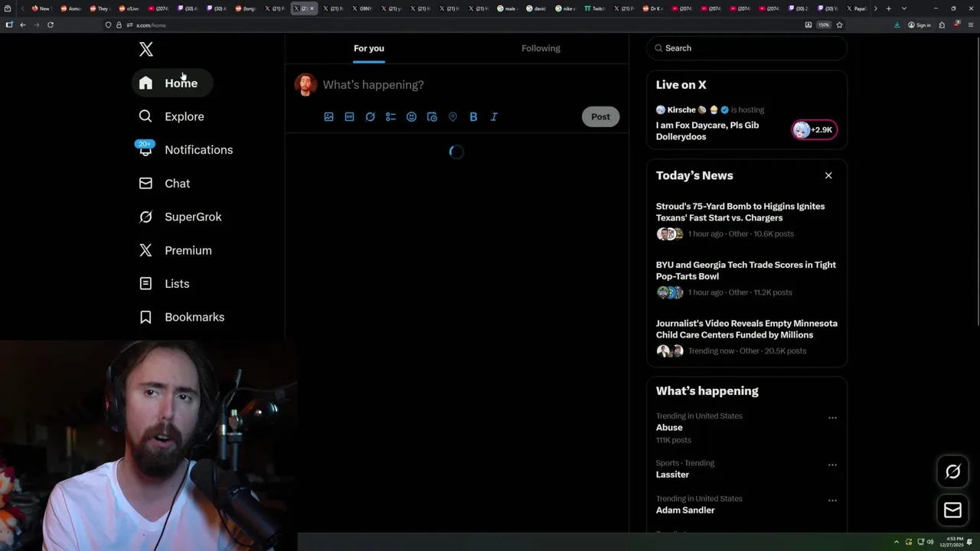The height and width of the screenshot is (551, 980).
Task: Open the browser extensions icon
Action: (x=942, y=25)
